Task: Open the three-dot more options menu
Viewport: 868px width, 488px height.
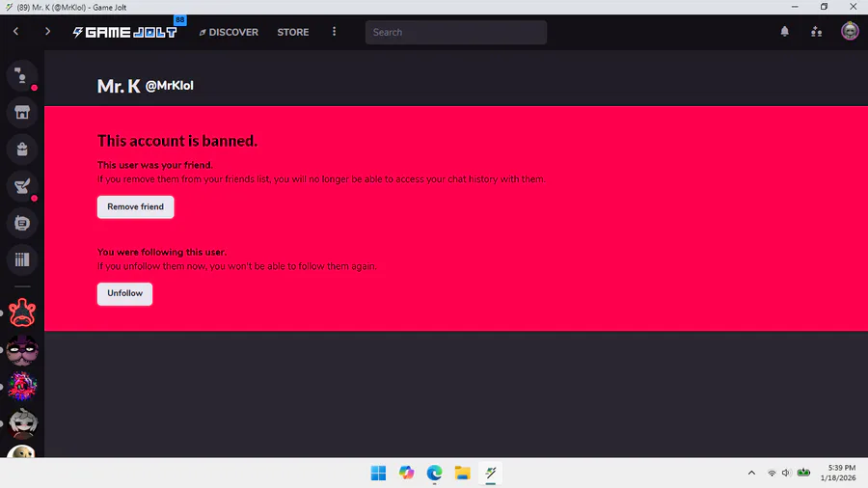Action: (334, 32)
